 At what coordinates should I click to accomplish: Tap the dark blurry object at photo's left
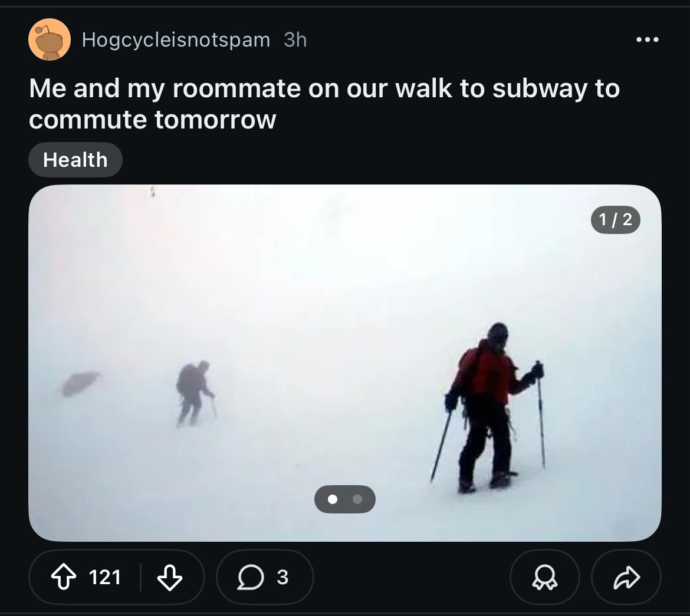[80, 383]
